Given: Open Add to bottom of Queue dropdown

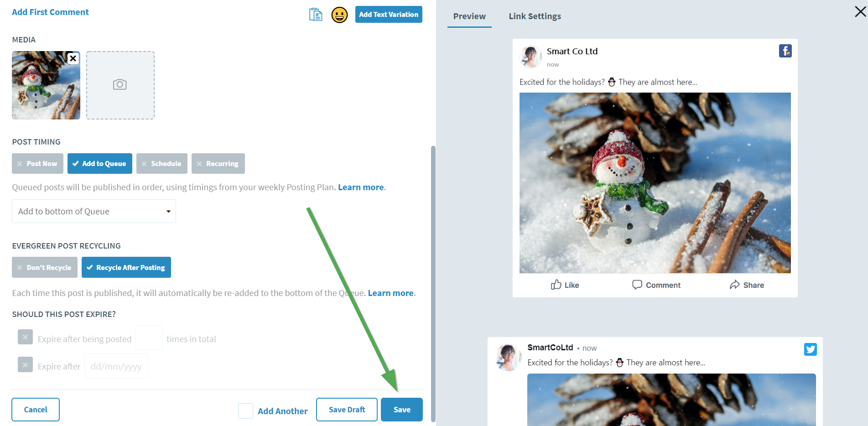Looking at the screenshot, I should coord(94,211).
